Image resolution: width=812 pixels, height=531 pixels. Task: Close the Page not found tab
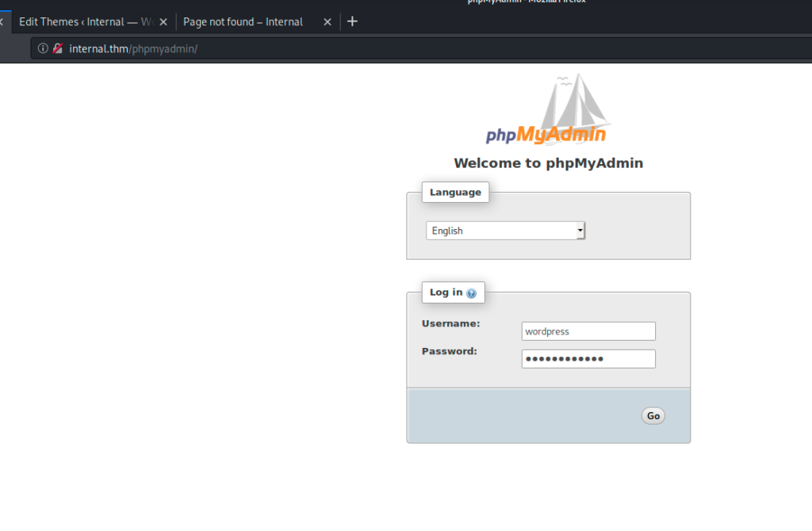327,21
